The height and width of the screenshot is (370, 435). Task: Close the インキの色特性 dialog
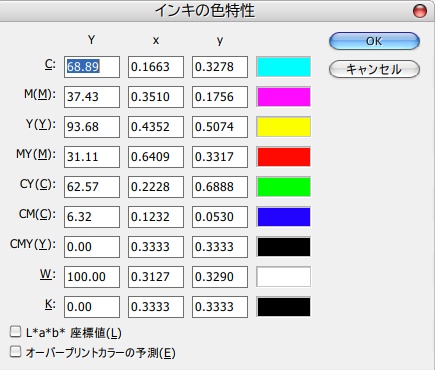(x=420, y=11)
